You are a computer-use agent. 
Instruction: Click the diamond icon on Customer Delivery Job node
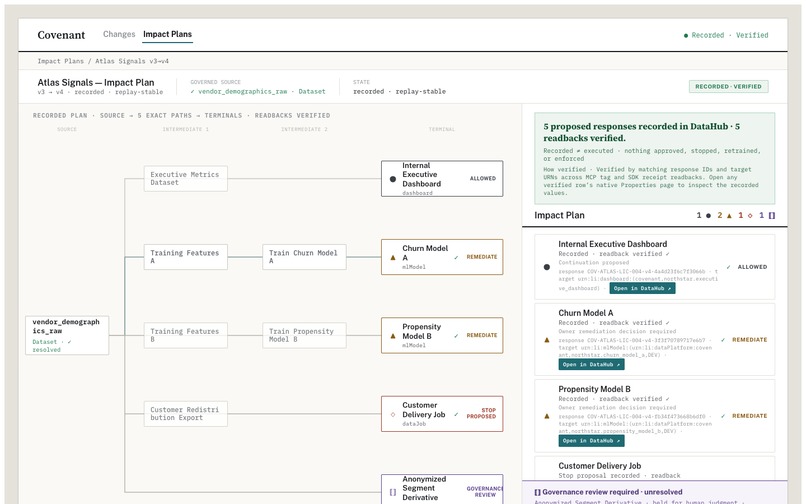click(393, 415)
